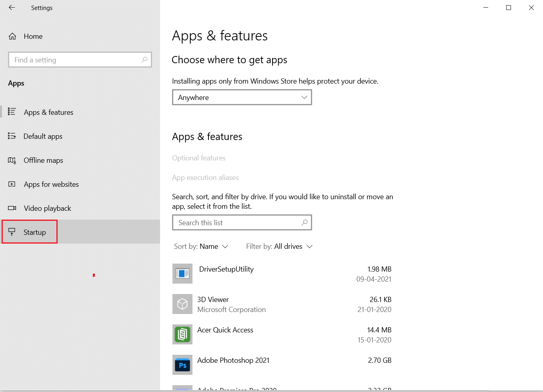The width and height of the screenshot is (543, 392).
Task: Click the 3D Viewer cube icon
Action: (182, 304)
